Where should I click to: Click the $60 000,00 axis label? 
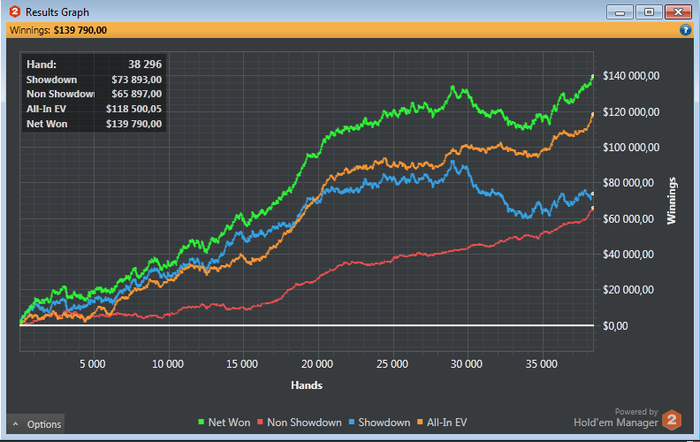click(628, 219)
